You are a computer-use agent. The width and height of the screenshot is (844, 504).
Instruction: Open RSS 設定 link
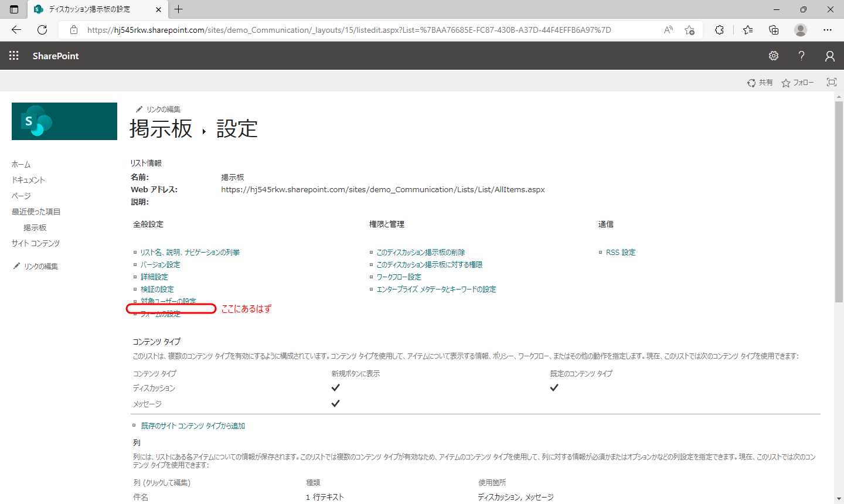pyautogui.click(x=621, y=253)
